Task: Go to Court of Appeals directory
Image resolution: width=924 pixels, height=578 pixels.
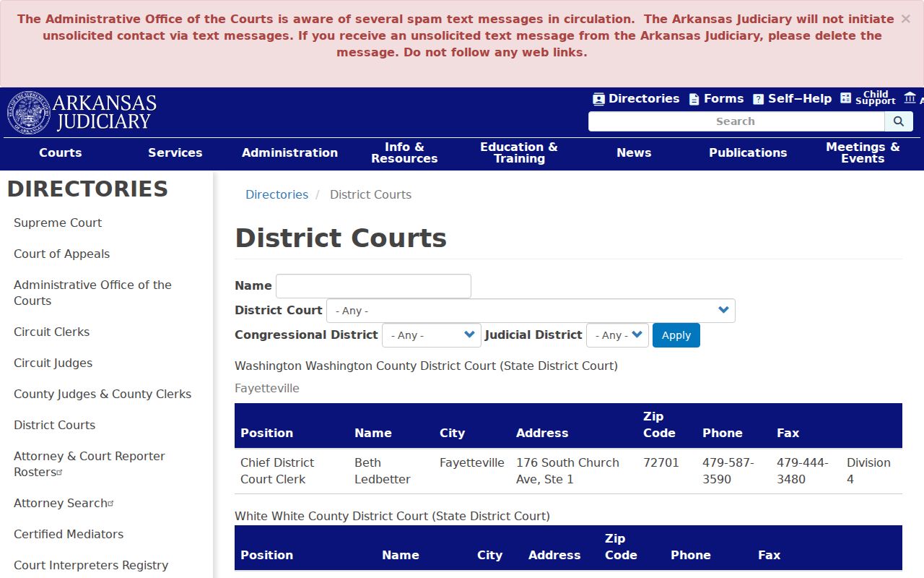Action: pos(61,254)
